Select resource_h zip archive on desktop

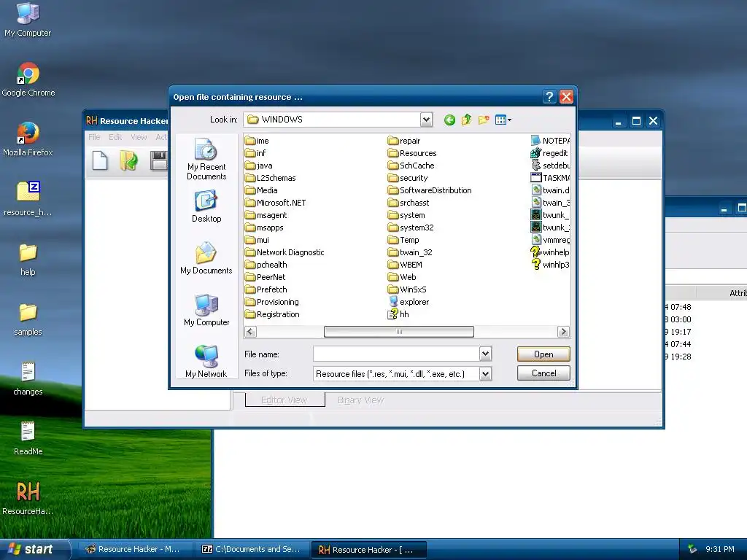pos(28,199)
